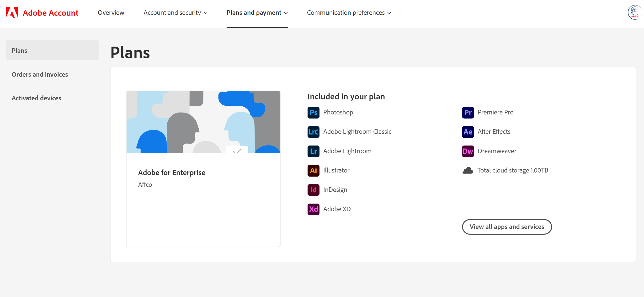Select the Orders and invoices sidebar item
The height and width of the screenshot is (297, 644).
pyautogui.click(x=40, y=74)
